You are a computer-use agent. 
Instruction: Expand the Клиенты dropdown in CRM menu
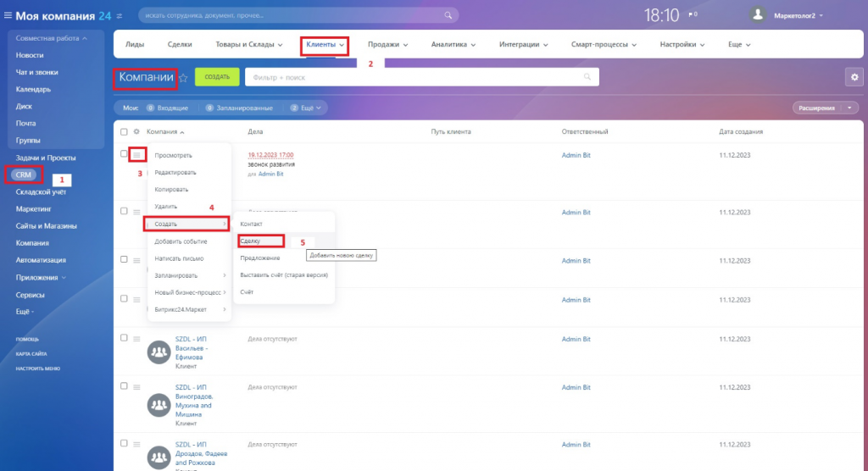[x=325, y=44]
